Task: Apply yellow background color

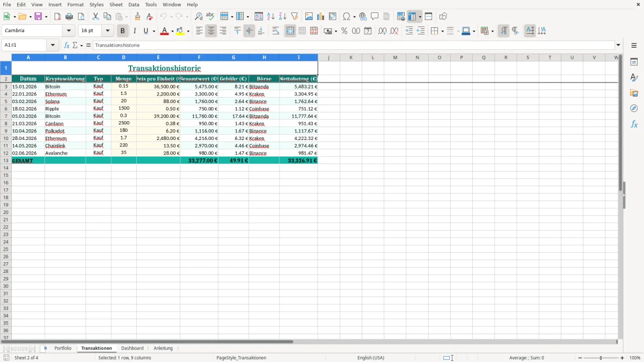Action: pos(181,31)
